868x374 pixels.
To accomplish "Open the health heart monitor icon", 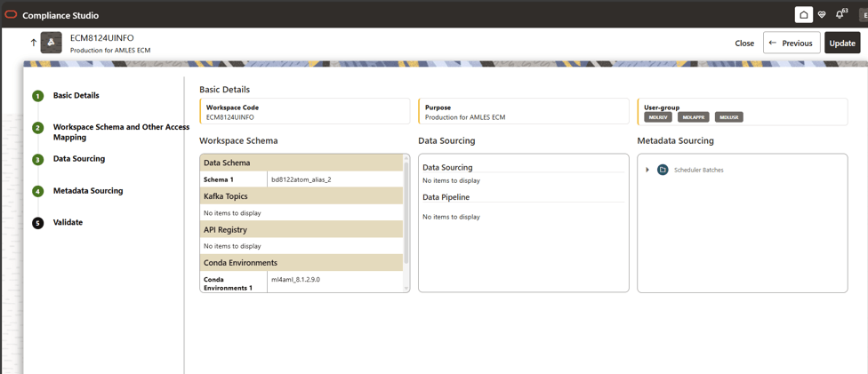I will (822, 15).
